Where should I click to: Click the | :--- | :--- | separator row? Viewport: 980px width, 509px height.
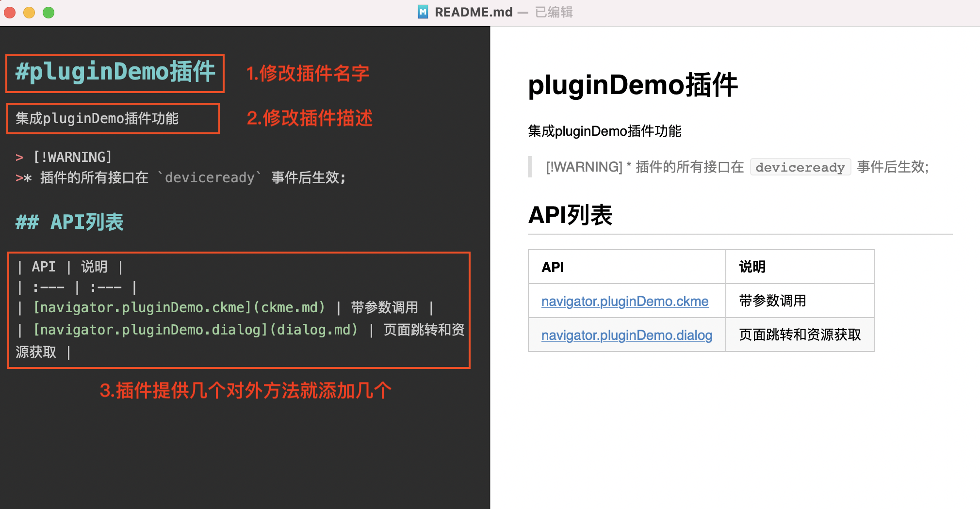coord(77,288)
